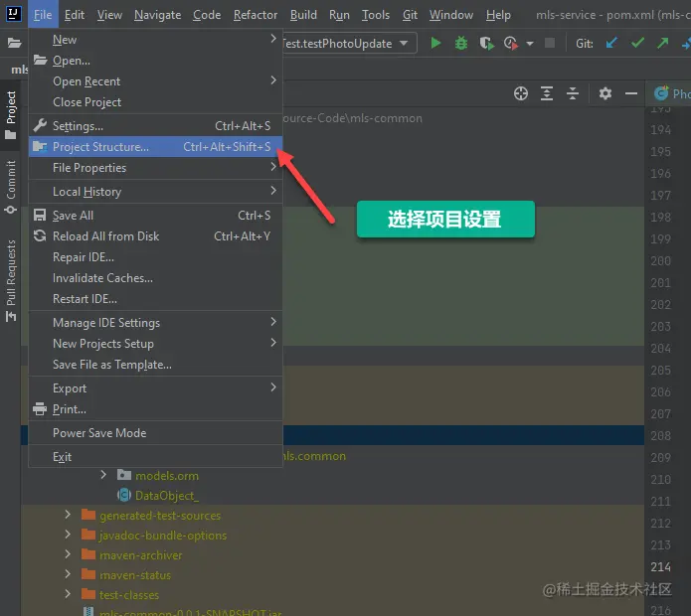Click the IntelliJ IDEA logo icon

click(x=13, y=14)
